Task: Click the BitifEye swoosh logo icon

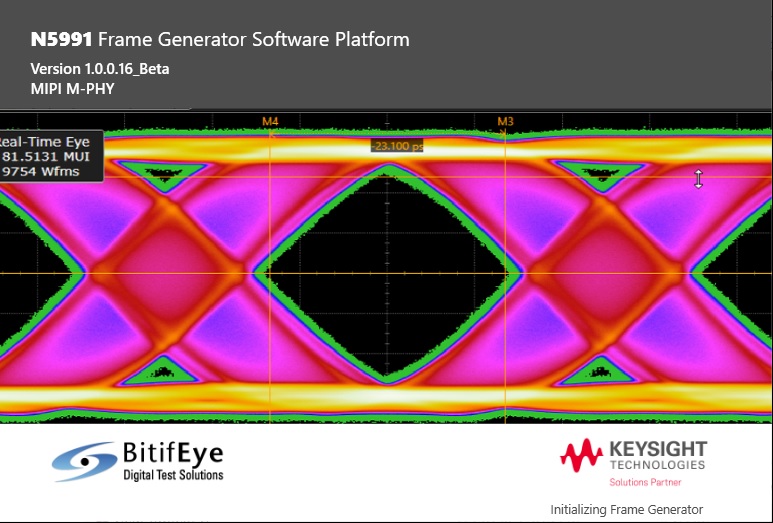Action: tap(84, 460)
